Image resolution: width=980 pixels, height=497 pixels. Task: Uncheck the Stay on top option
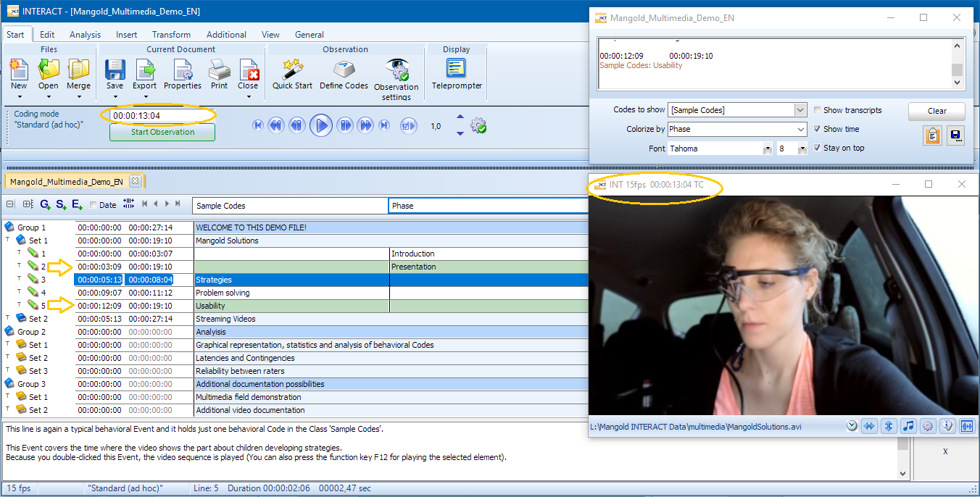point(818,148)
